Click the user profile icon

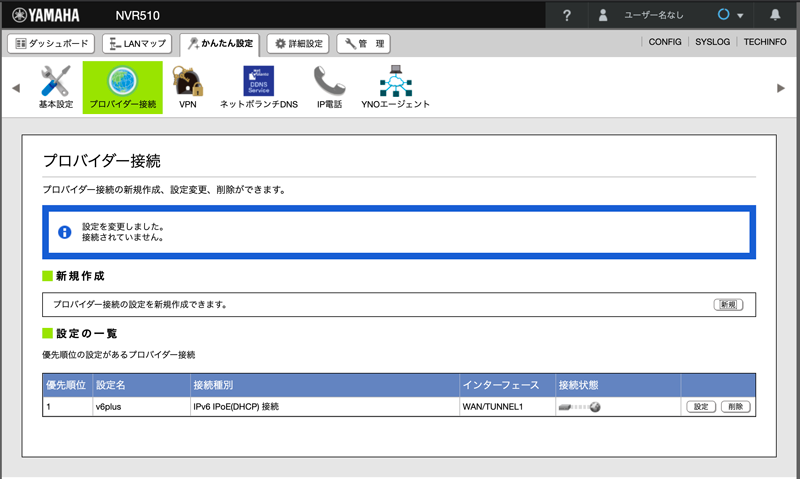[603, 15]
